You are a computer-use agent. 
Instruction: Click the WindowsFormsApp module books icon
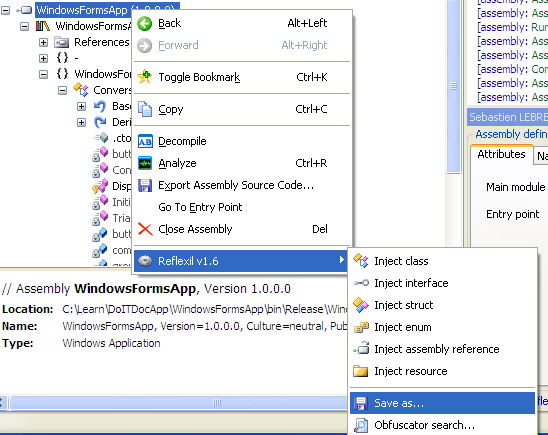(43, 26)
